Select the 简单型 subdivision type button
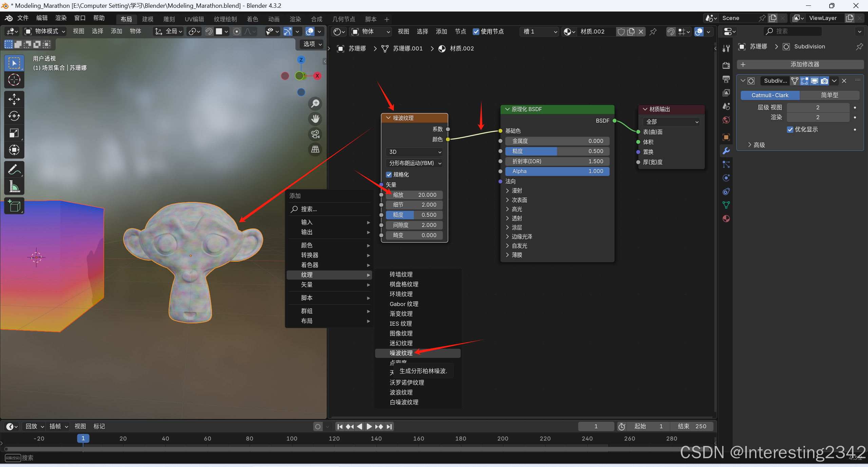The width and height of the screenshot is (868, 467). pos(829,95)
